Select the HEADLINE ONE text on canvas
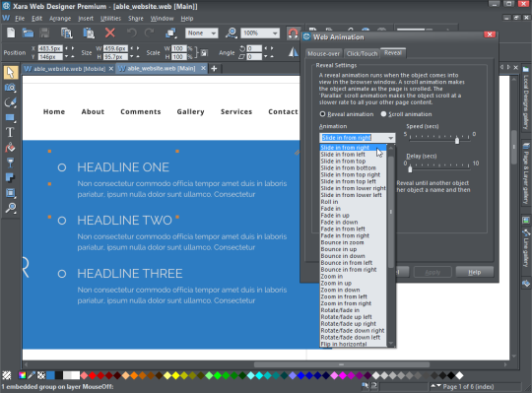Image resolution: width=532 pixels, height=393 pixels. [x=123, y=167]
